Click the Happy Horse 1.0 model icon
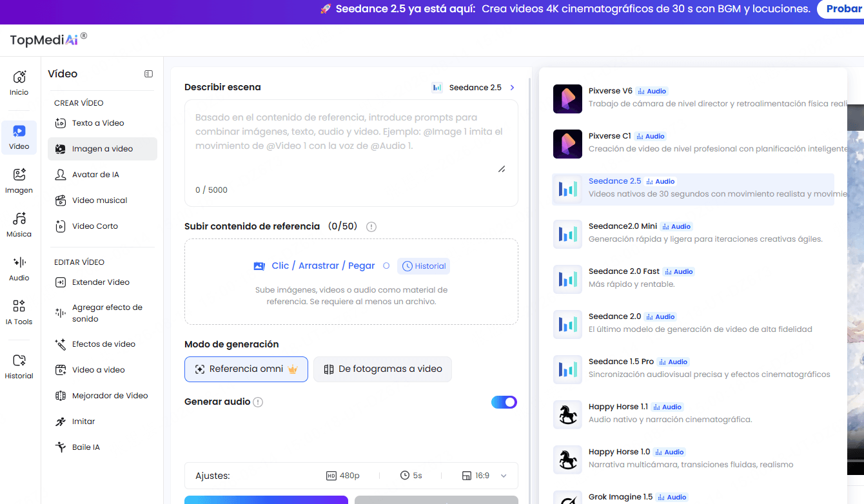 (x=567, y=460)
